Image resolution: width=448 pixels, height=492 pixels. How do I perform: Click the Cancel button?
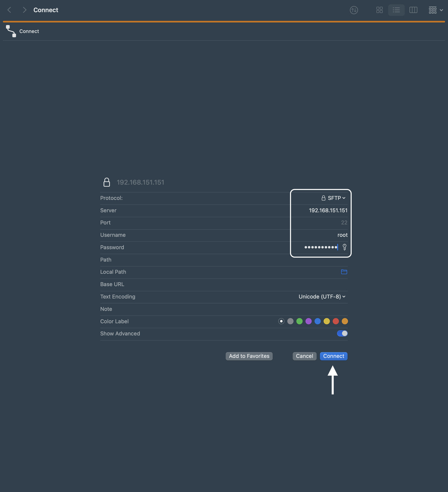pyautogui.click(x=304, y=356)
